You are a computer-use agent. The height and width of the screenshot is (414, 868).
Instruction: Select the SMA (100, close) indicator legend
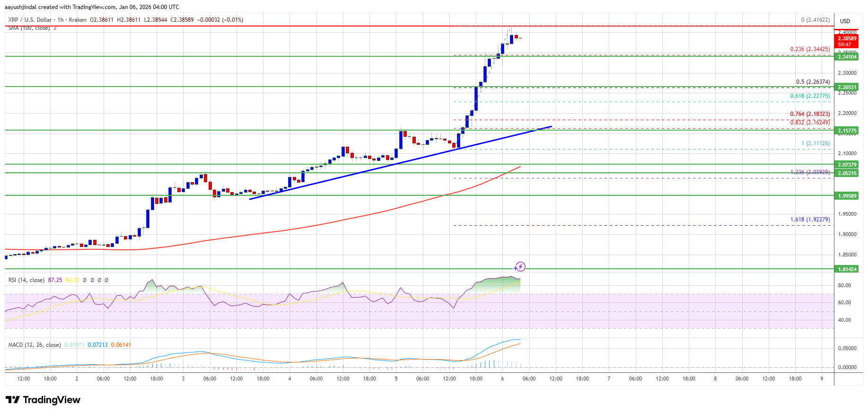(29, 28)
